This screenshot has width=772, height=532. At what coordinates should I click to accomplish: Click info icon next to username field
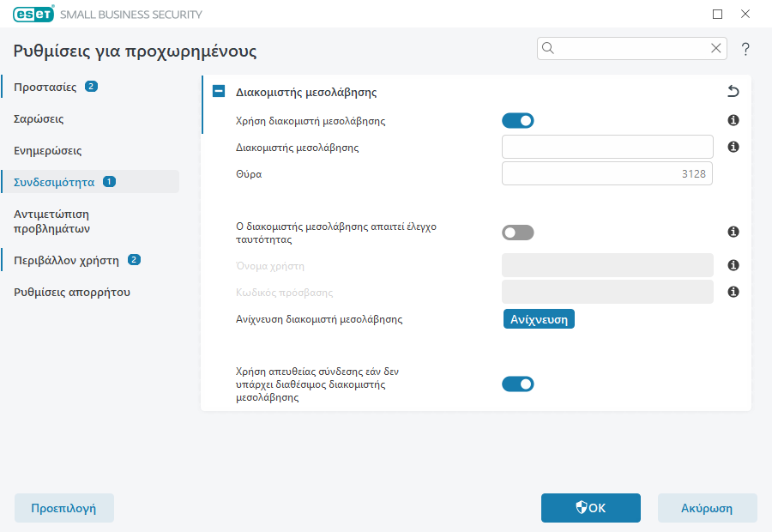[733, 266]
